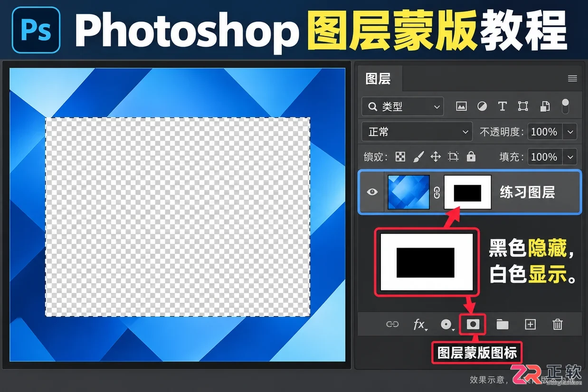
Task: Filter by shape layers icon
Action: click(523, 106)
